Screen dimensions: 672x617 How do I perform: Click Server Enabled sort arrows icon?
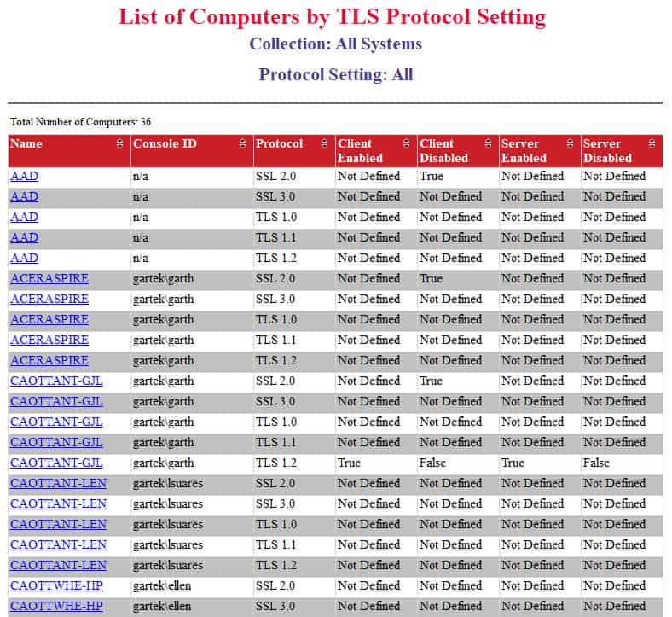(570, 143)
